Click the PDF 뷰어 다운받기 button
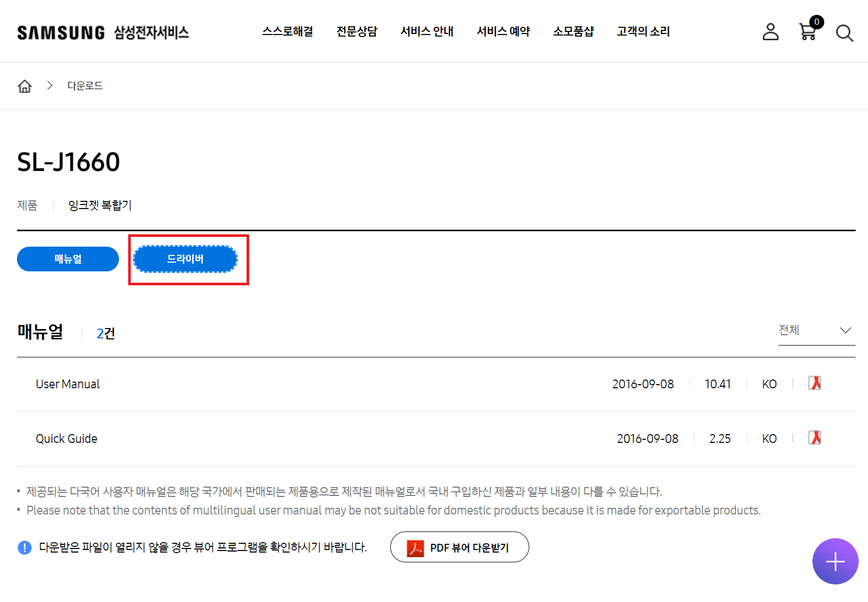 click(x=459, y=547)
